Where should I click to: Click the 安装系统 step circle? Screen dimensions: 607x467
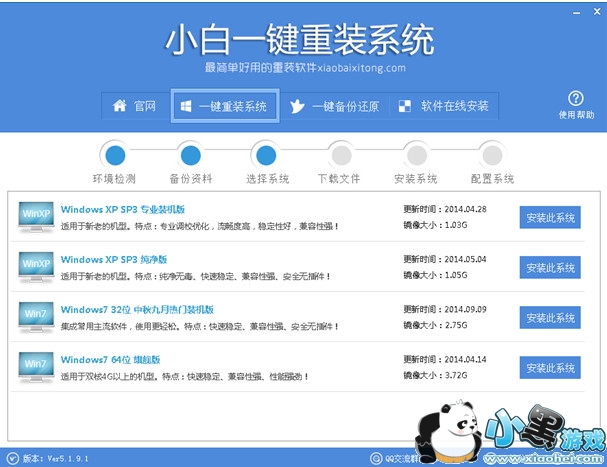click(x=417, y=156)
